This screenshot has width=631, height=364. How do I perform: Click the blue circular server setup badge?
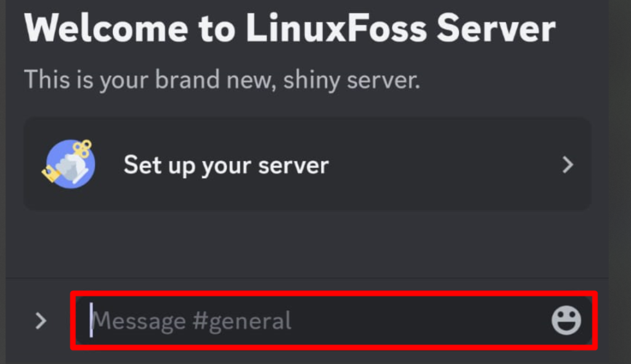point(71,164)
